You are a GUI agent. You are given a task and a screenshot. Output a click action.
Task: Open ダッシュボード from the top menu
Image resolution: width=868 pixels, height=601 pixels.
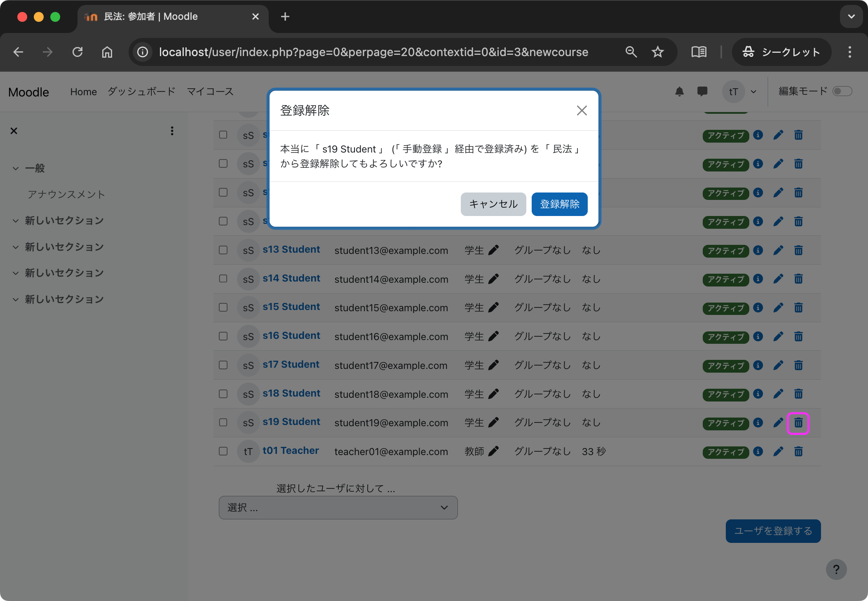[x=141, y=92]
